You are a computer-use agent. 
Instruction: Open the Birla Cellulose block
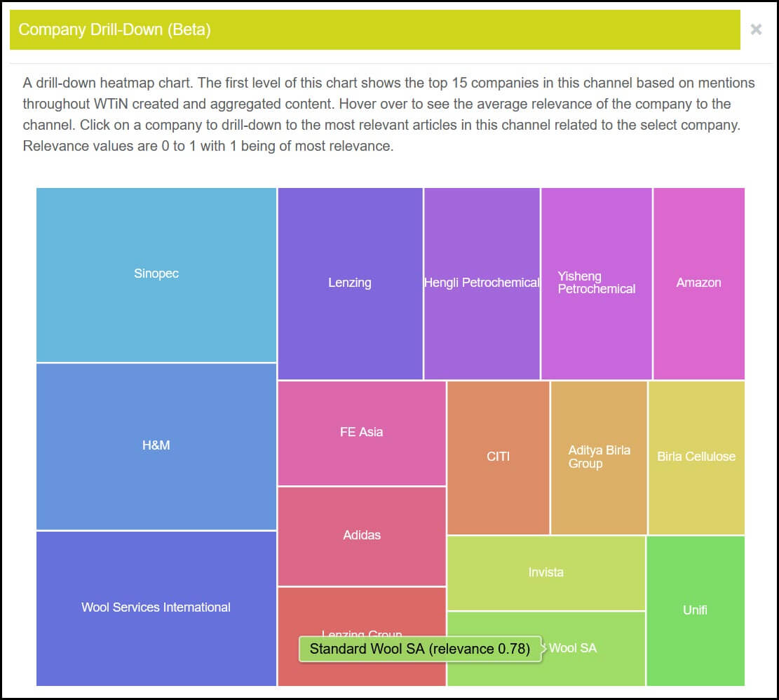point(696,457)
